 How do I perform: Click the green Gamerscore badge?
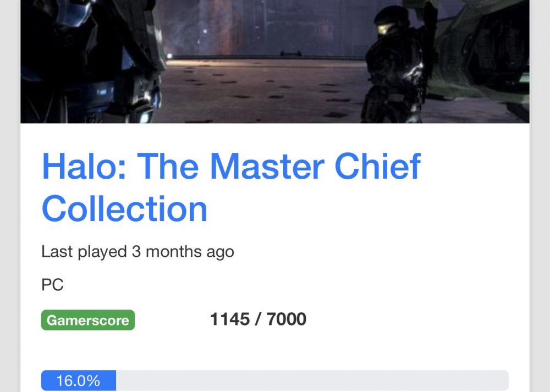tap(88, 320)
